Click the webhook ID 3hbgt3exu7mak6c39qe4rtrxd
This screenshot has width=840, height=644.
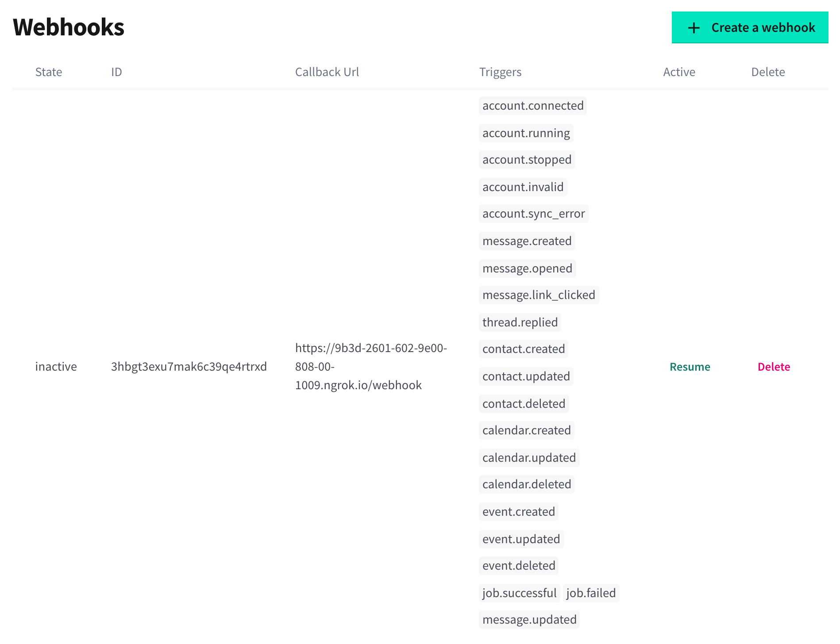pos(189,367)
